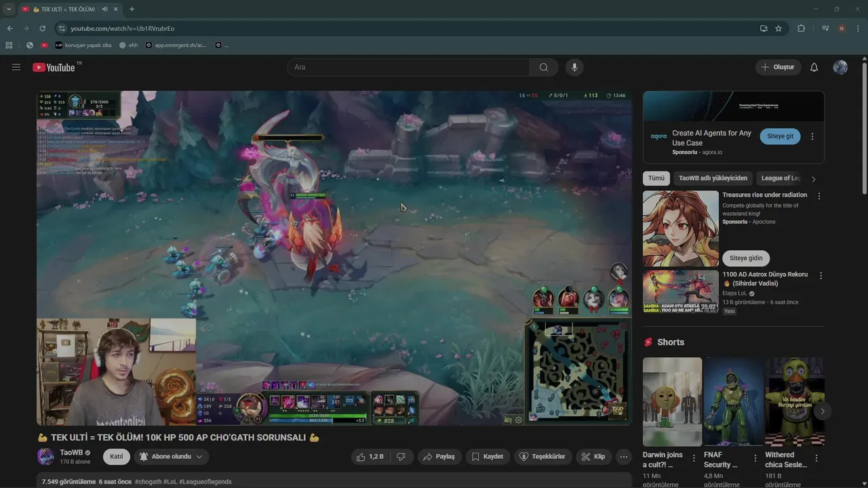The width and height of the screenshot is (868, 488).
Task: Go to YouTube home via logo
Action: coord(54,67)
